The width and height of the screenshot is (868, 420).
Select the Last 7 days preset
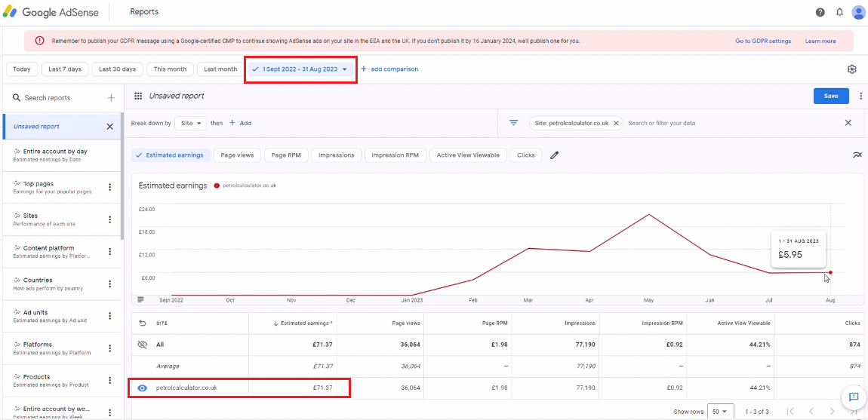[65, 69]
